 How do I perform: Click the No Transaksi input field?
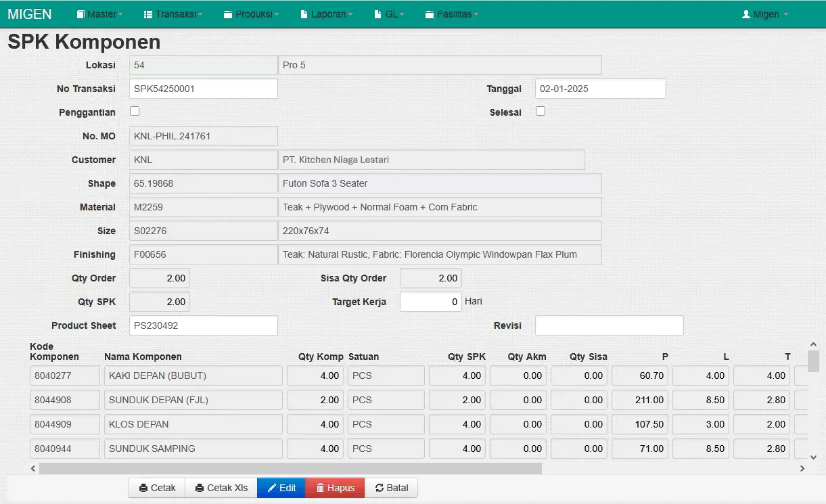click(204, 89)
